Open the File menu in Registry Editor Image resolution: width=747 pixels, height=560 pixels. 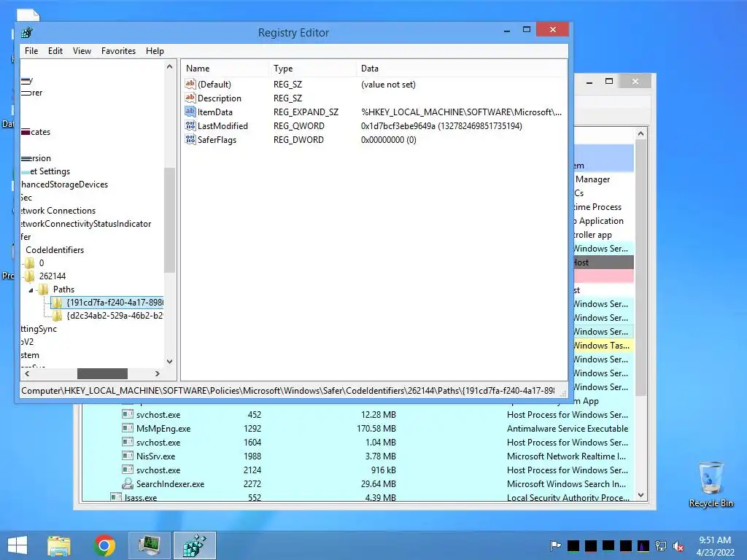(31, 51)
